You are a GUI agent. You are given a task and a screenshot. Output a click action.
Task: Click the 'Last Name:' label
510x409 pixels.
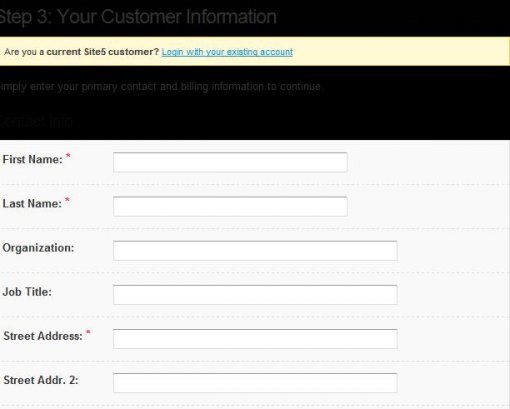coord(32,203)
